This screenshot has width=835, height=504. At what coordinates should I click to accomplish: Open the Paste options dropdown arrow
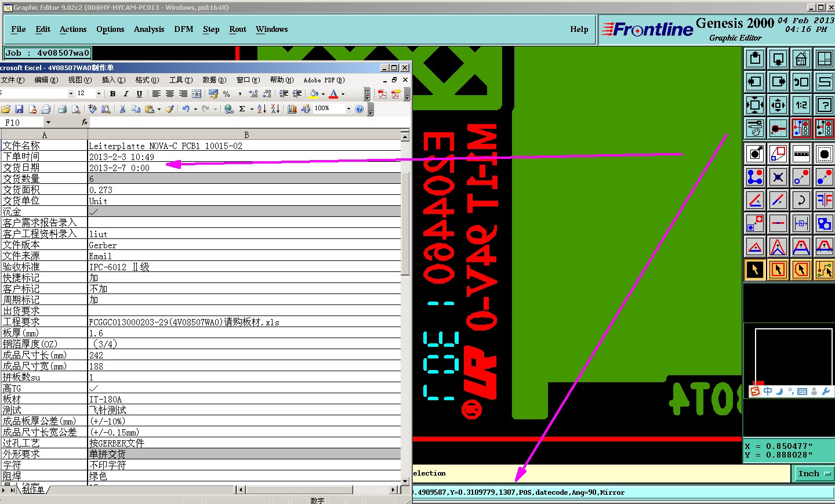(x=159, y=109)
